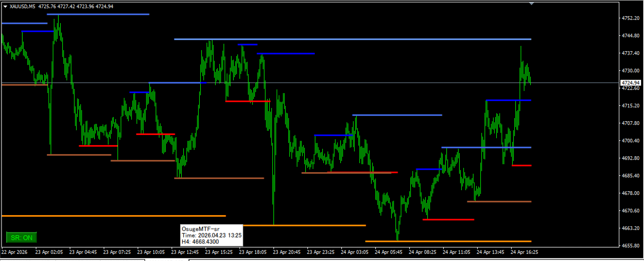This screenshot has width=644, height=261.
Task: Open the chart menu triangle beside XAUUSD,M5
Action: tap(5, 6)
